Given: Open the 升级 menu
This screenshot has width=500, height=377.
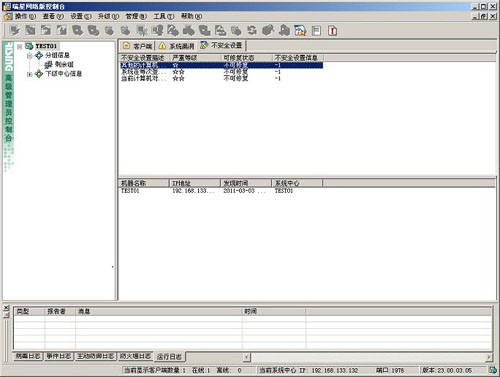Looking at the screenshot, I should click(x=108, y=16).
